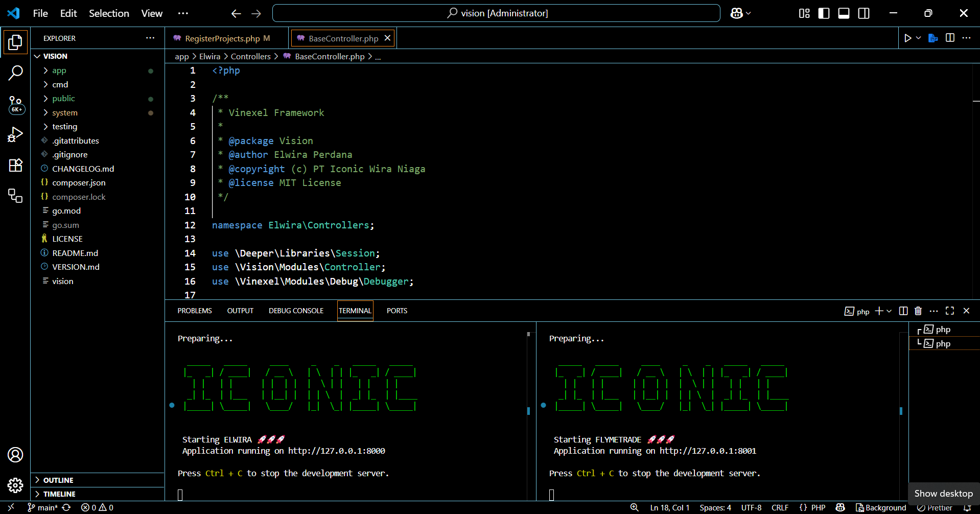
Task: Toggle the primary side bar visibility
Action: [824, 13]
